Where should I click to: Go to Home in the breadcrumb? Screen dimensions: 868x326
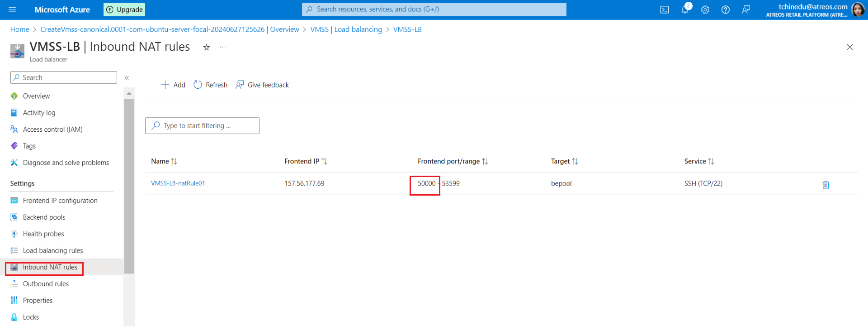20,29
